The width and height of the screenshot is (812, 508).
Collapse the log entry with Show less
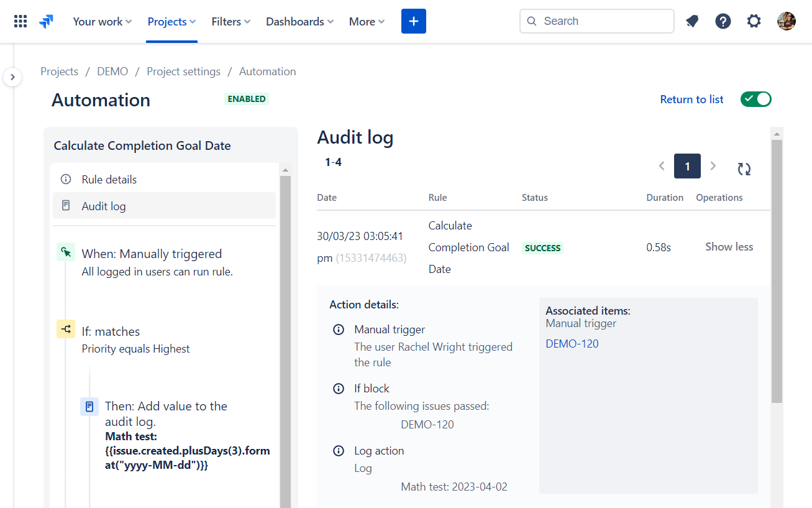click(729, 247)
